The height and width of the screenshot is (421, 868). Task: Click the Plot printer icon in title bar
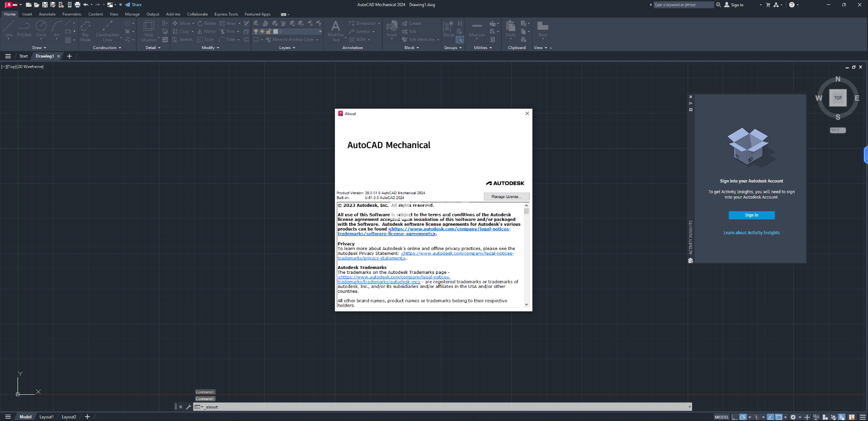pyautogui.click(x=77, y=5)
